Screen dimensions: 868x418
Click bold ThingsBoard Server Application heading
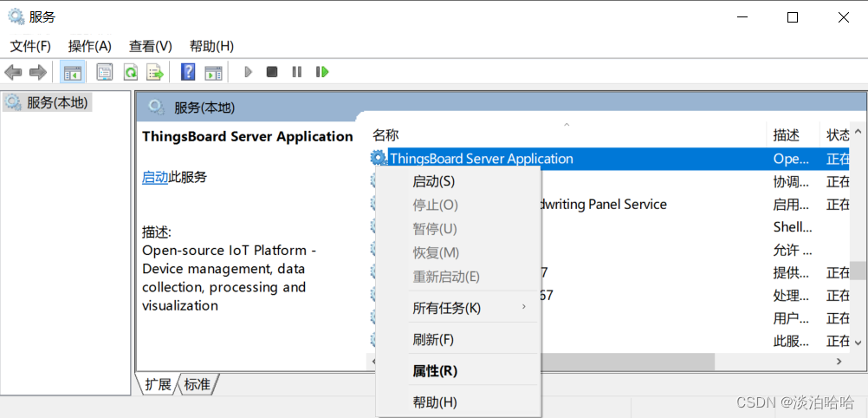tap(248, 136)
